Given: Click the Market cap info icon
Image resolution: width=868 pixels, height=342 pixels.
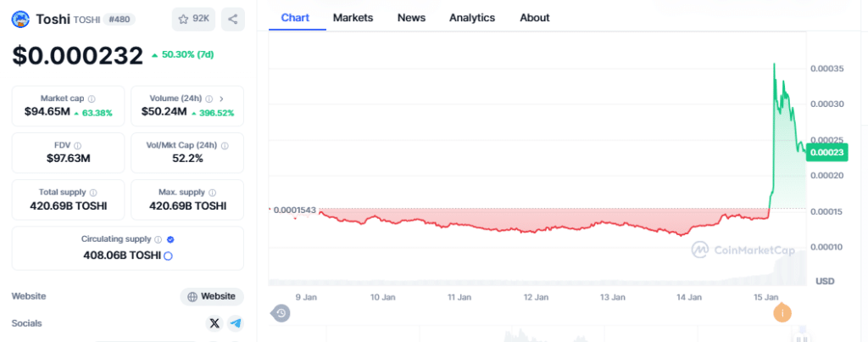Looking at the screenshot, I should click(x=92, y=98).
